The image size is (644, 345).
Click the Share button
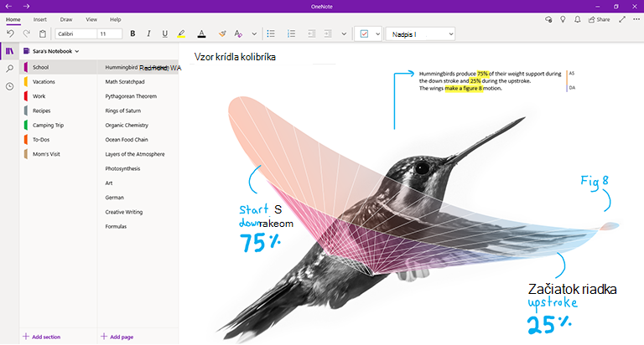(600, 19)
